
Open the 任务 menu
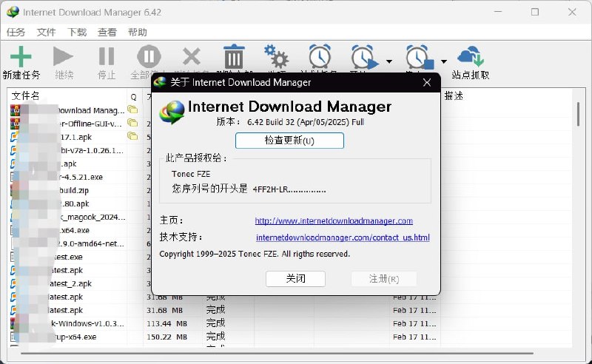(x=16, y=32)
